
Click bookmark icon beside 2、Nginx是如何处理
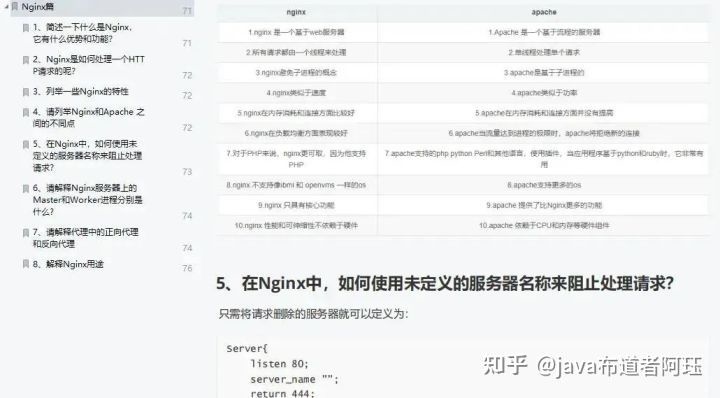[26, 60]
